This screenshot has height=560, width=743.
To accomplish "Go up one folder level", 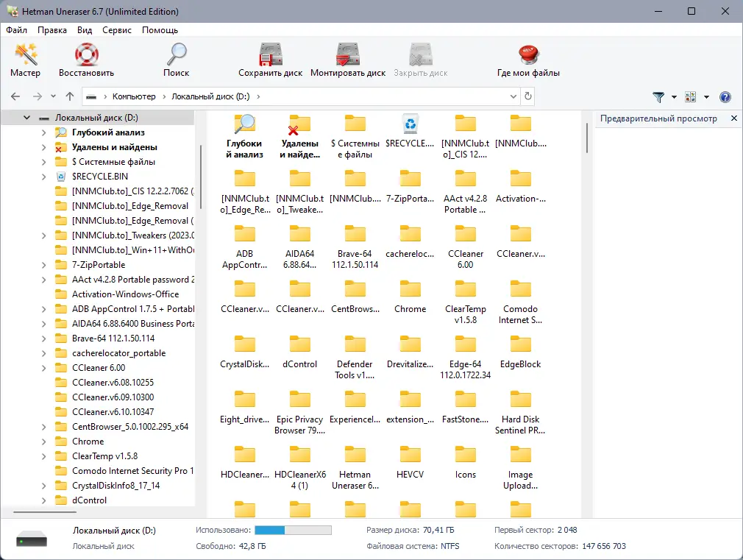I will click(x=70, y=96).
